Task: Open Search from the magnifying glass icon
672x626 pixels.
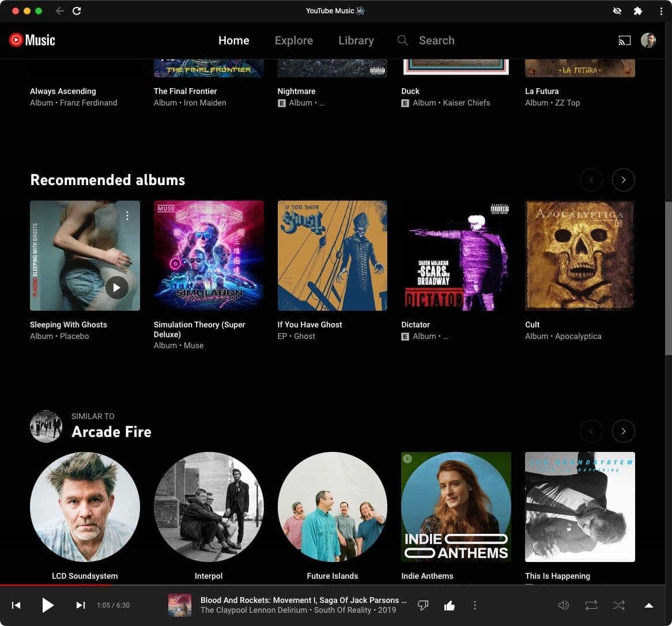Action: (402, 40)
